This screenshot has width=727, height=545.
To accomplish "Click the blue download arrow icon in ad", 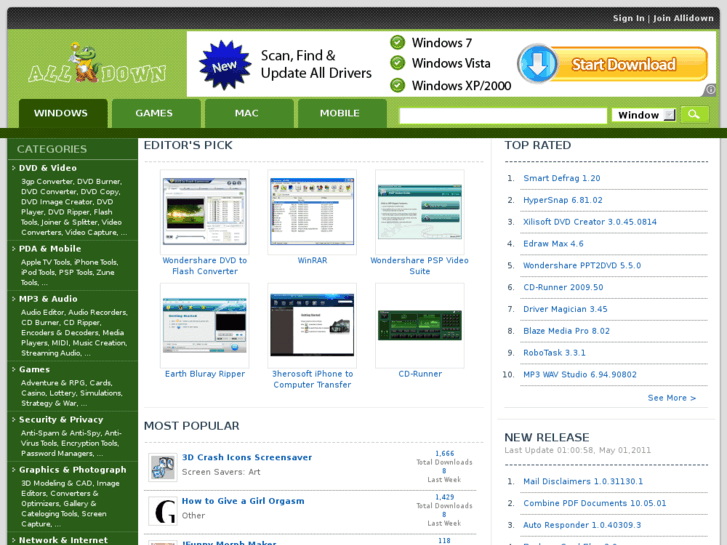I will coord(537,64).
